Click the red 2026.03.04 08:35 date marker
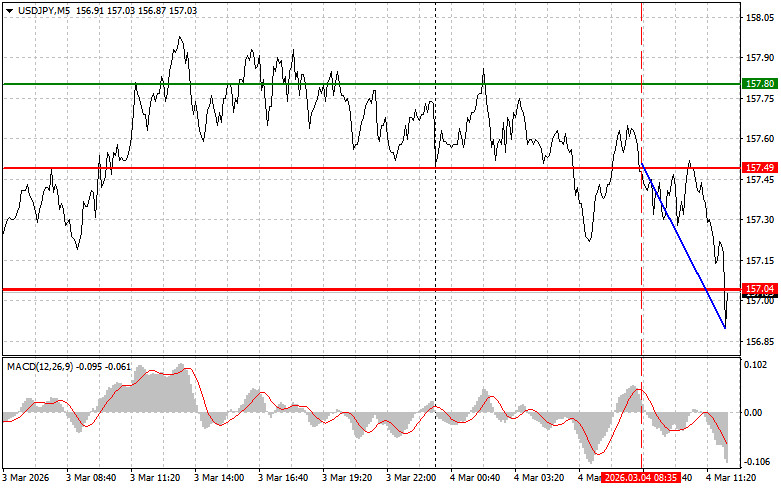 (640, 478)
